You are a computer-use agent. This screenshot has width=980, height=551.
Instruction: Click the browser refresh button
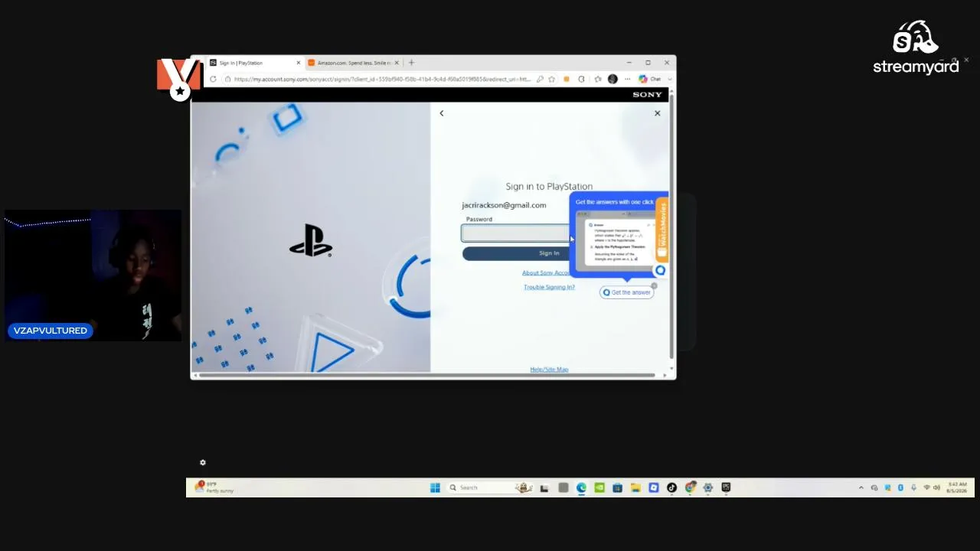213,79
